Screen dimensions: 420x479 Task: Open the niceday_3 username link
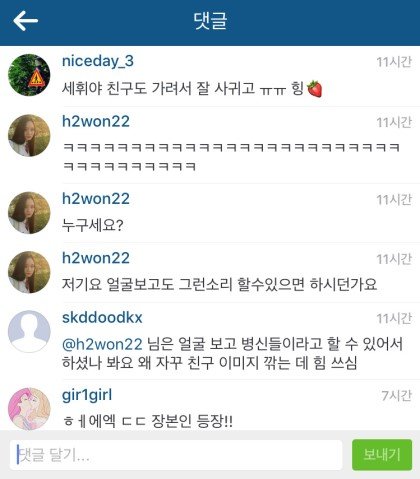tap(98, 61)
